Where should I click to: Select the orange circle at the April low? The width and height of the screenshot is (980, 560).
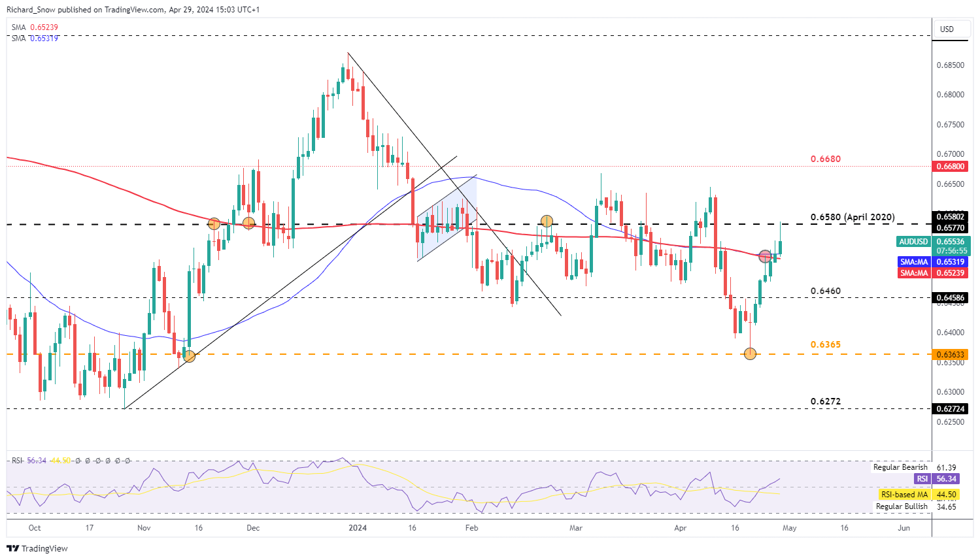(750, 354)
